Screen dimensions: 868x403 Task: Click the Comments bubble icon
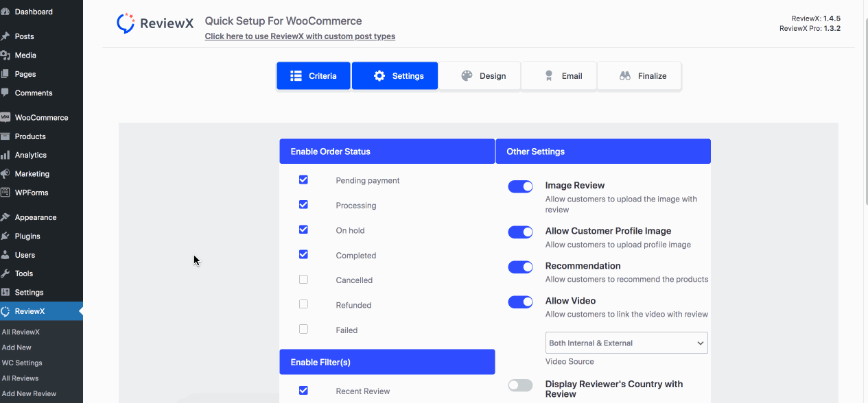[x=5, y=93]
